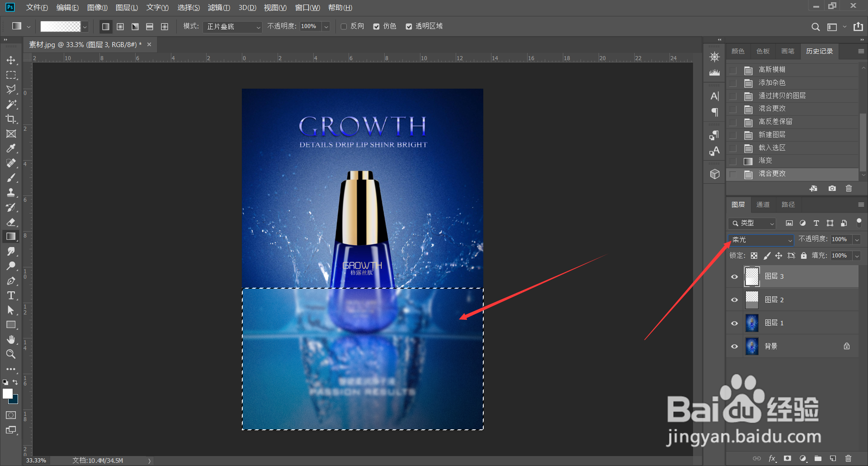
Task: Select the Move tool
Action: click(x=11, y=60)
